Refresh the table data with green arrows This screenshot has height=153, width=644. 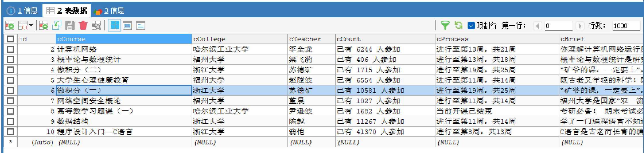click(x=458, y=25)
